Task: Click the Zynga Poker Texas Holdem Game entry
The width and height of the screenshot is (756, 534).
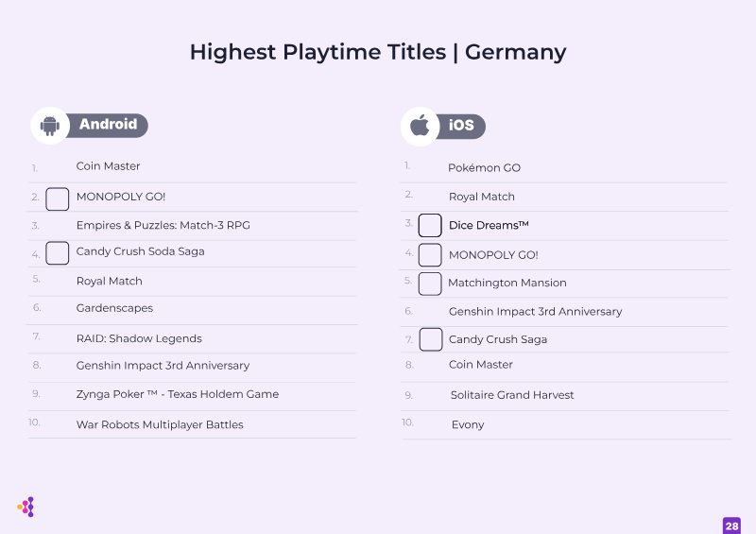Action: pyautogui.click(x=178, y=394)
